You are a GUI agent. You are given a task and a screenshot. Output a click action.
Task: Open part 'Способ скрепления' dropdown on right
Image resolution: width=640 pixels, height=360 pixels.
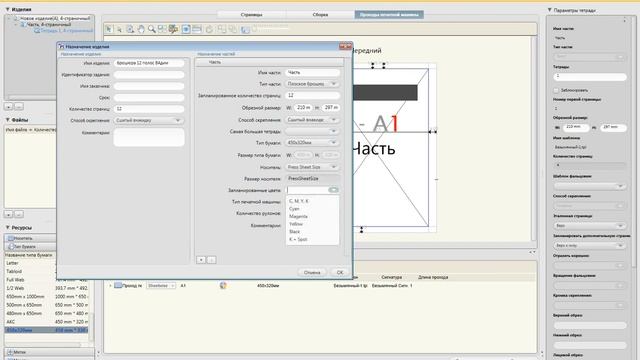(312, 120)
